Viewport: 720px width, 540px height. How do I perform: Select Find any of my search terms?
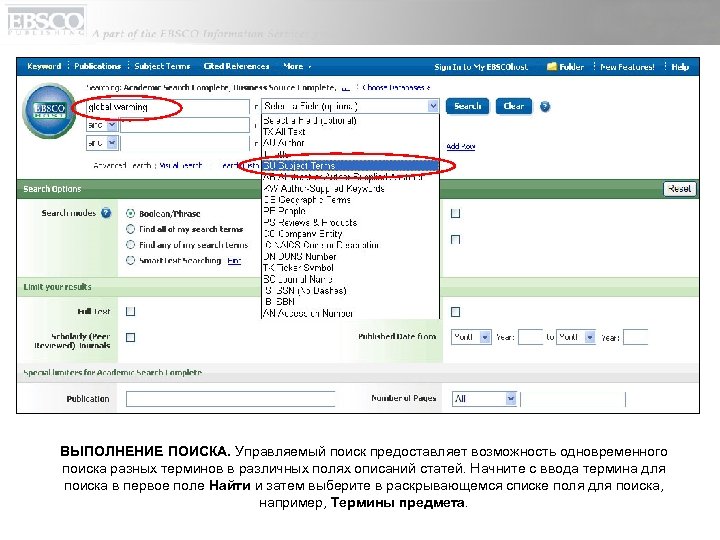130,245
